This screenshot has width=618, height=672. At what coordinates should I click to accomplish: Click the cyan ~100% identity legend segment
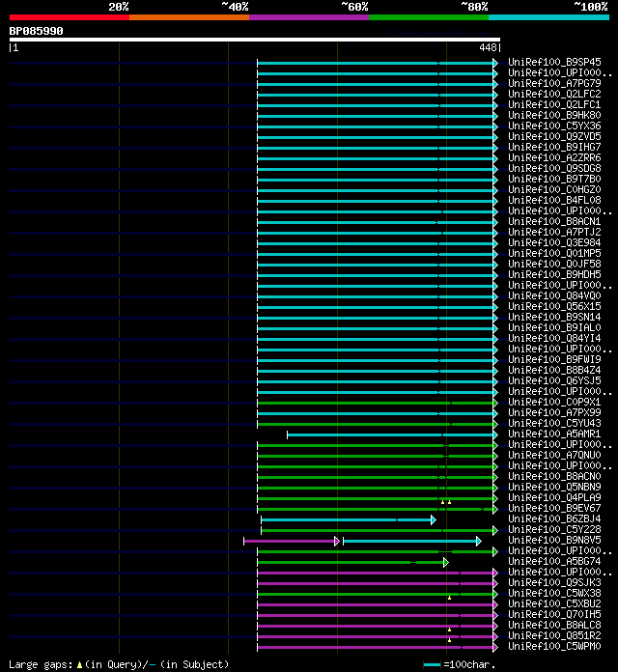(548, 17)
